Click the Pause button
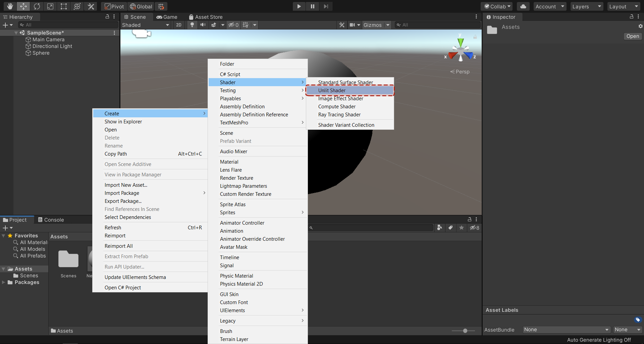The height and width of the screenshot is (344, 644). pos(312,6)
